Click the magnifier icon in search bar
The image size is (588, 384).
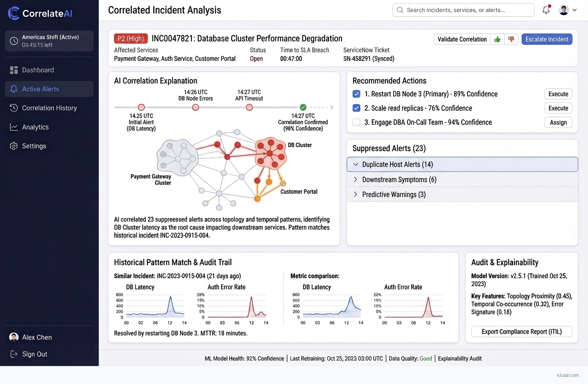click(x=400, y=10)
